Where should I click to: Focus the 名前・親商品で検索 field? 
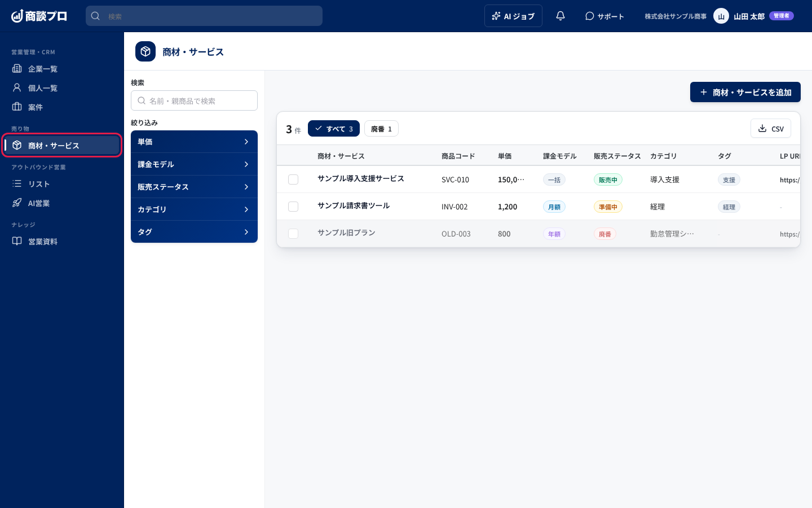pos(194,100)
